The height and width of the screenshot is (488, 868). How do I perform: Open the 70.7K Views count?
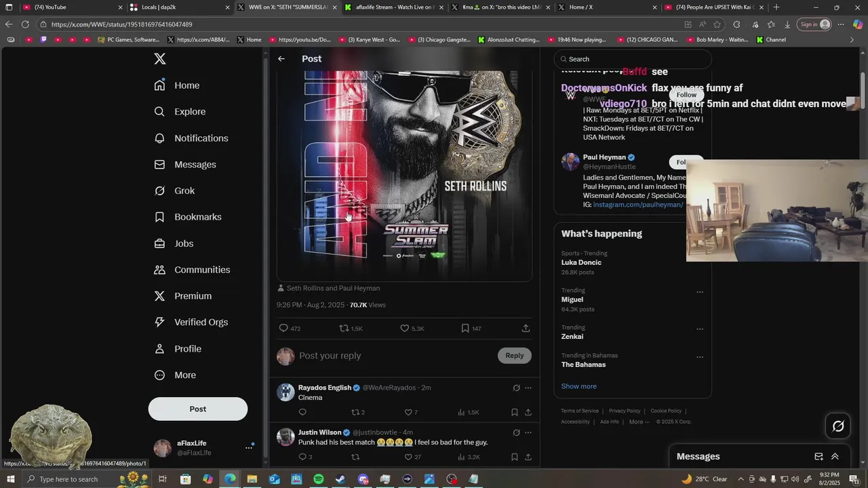368,305
